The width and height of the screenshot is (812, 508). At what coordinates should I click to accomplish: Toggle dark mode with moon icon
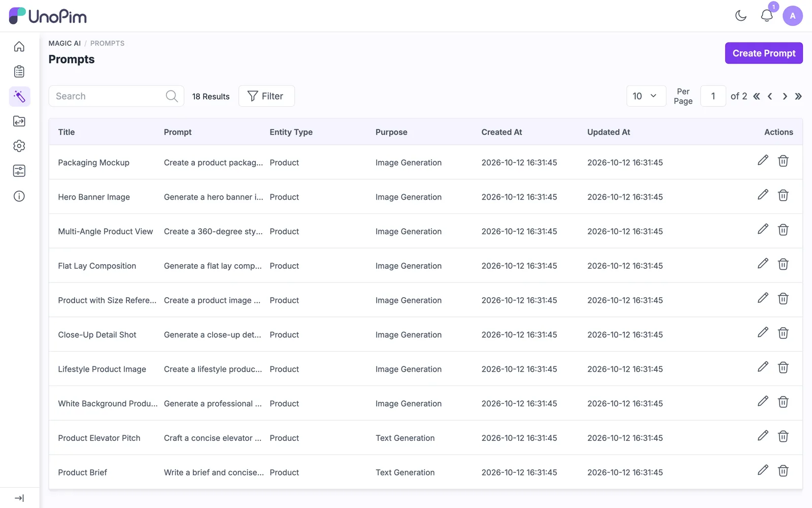click(x=741, y=16)
